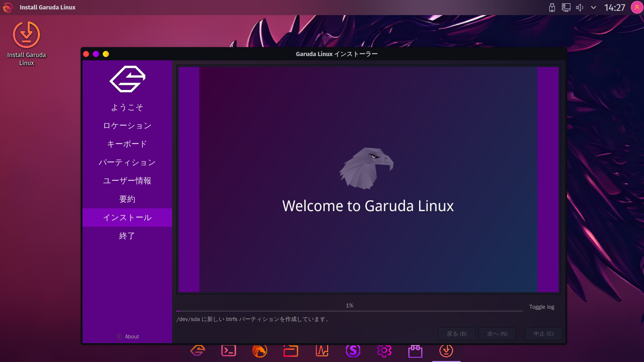Click eagle image in slideshow

[366, 168]
